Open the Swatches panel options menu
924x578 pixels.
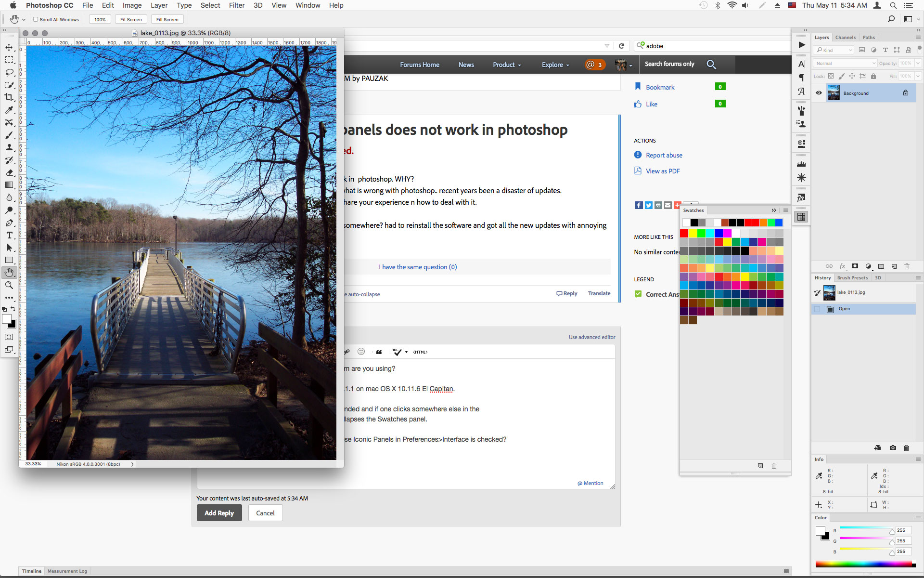click(786, 210)
